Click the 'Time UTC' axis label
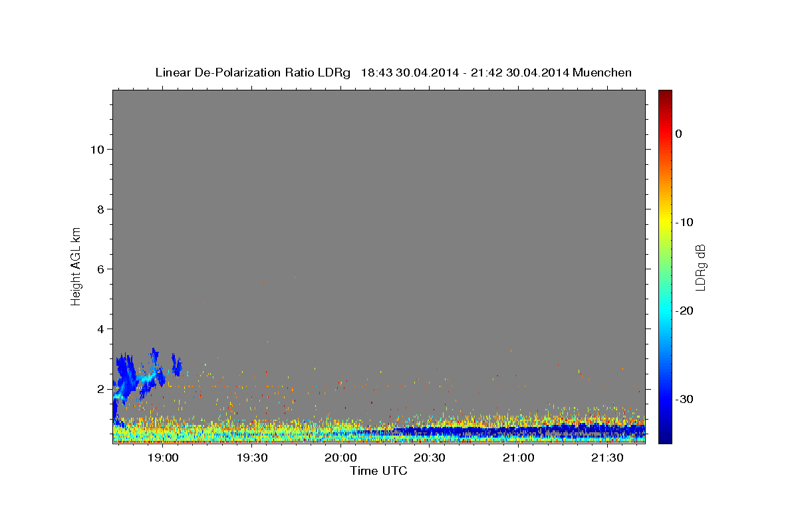798x532 pixels. tap(378, 471)
